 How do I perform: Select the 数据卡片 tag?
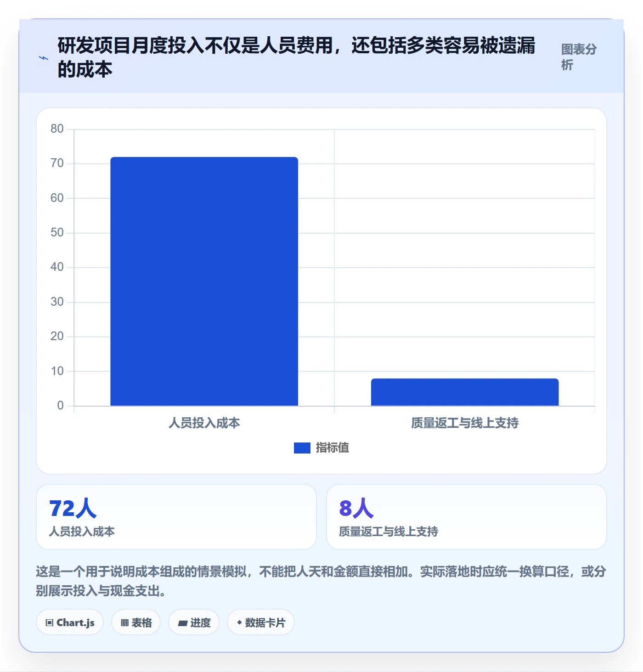pyautogui.click(x=261, y=622)
